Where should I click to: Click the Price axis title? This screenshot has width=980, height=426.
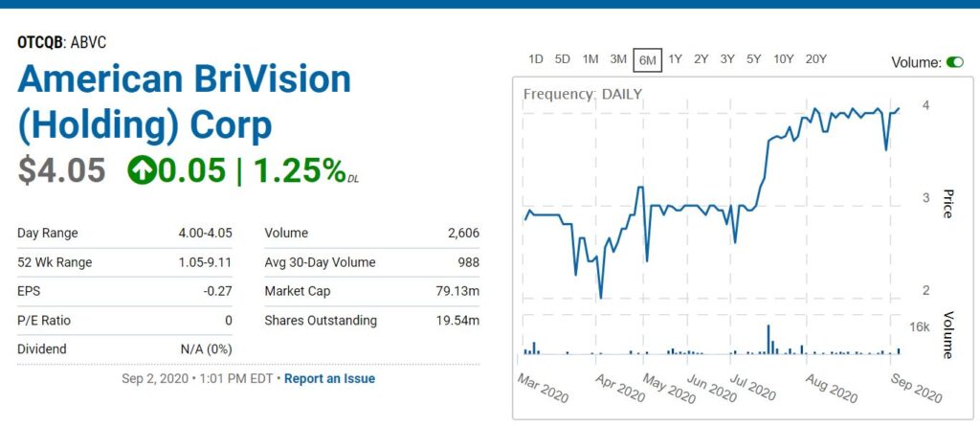click(x=947, y=203)
